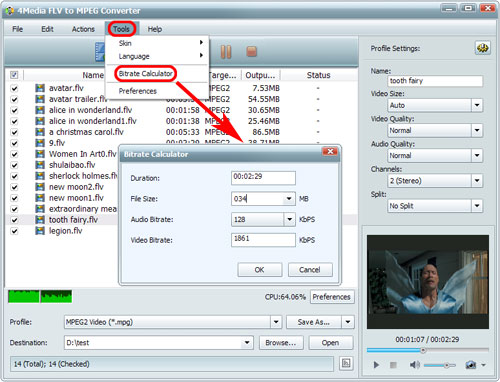Click the Pause toolbar icon
The image size is (500, 382).
click(x=226, y=52)
